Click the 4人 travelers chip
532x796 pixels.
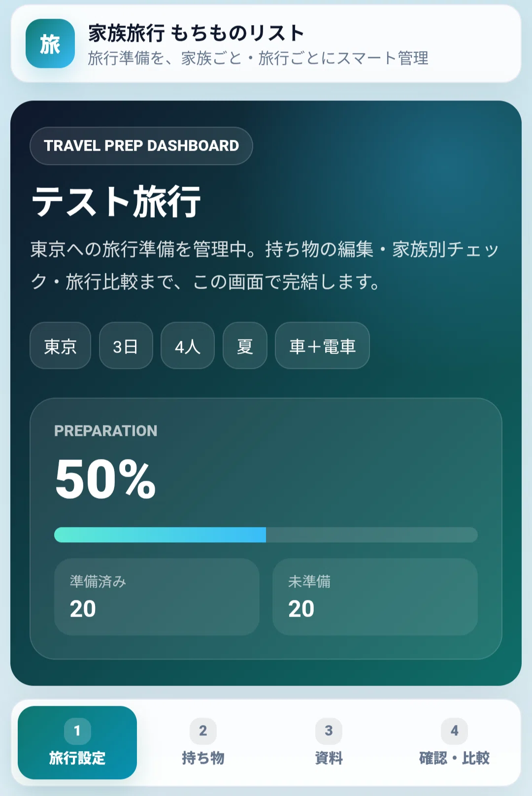tap(188, 346)
